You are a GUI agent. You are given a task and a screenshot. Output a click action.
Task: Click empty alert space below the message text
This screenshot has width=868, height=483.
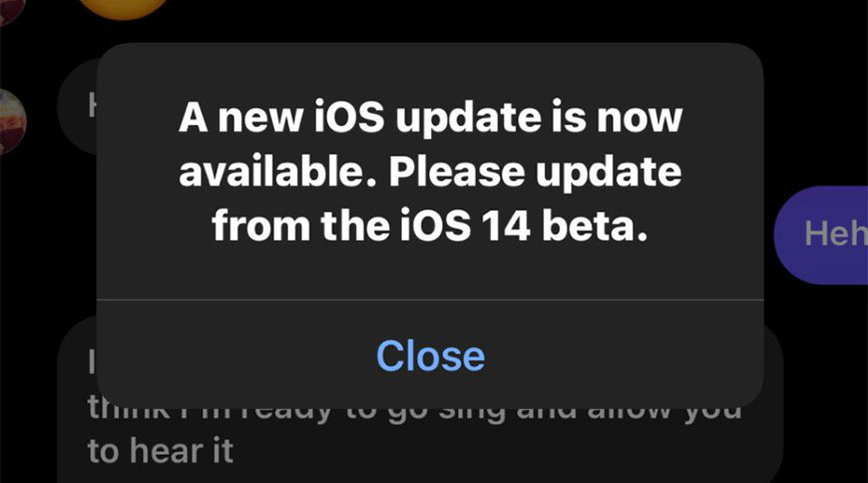(430, 272)
